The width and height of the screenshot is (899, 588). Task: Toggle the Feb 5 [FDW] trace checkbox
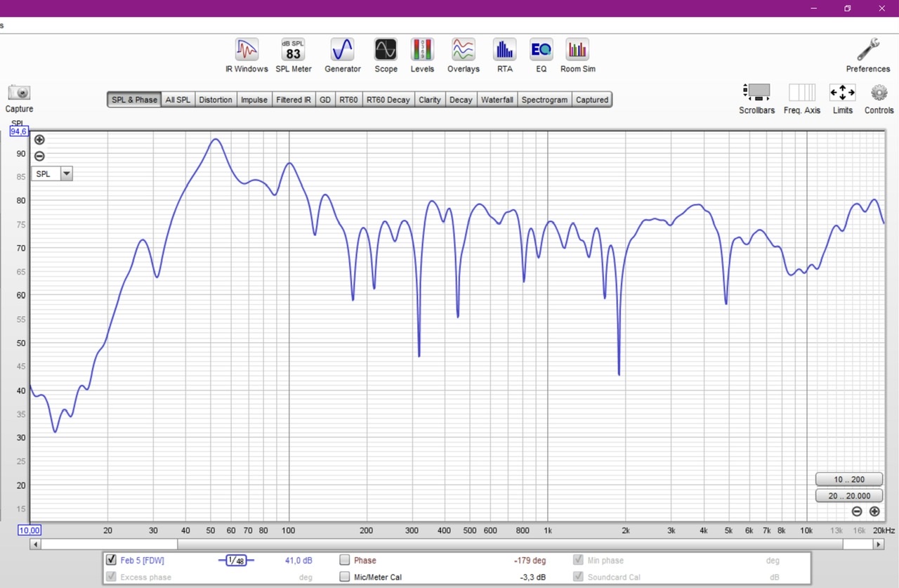click(x=111, y=560)
